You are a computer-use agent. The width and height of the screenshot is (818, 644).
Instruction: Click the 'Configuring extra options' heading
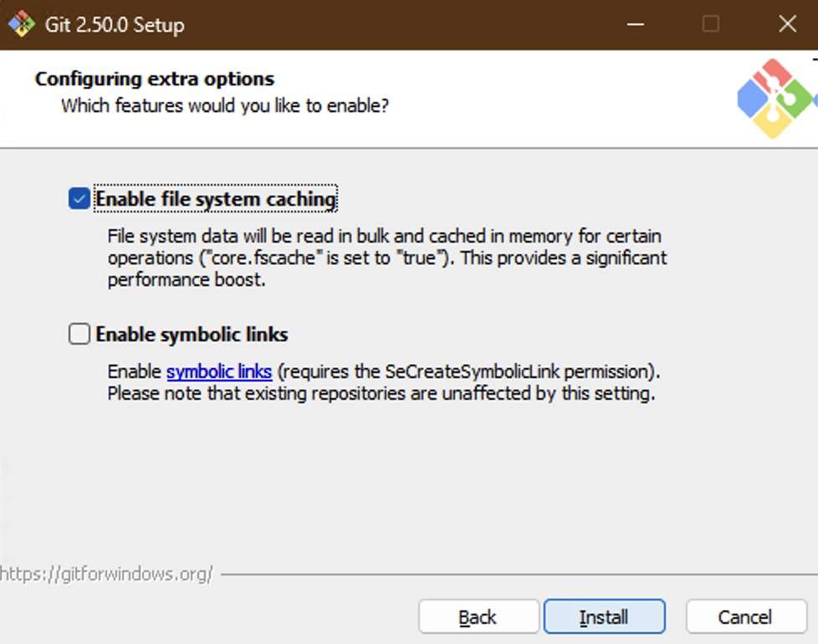(x=155, y=79)
